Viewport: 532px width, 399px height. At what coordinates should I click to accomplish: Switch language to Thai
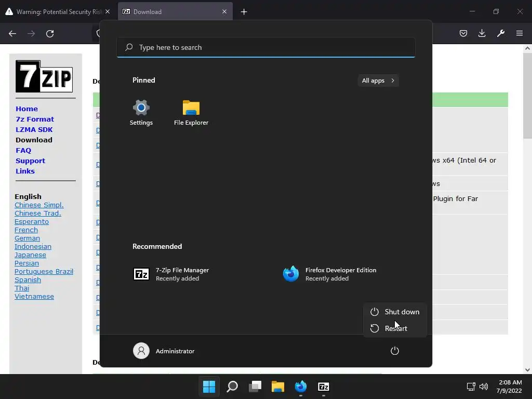click(x=22, y=288)
